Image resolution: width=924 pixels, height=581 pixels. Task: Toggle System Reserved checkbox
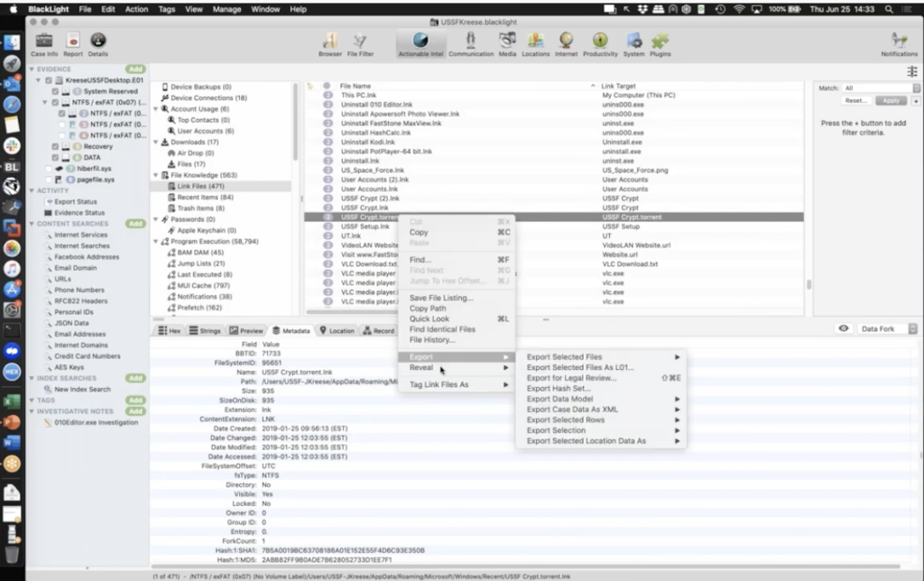pyautogui.click(x=55, y=91)
